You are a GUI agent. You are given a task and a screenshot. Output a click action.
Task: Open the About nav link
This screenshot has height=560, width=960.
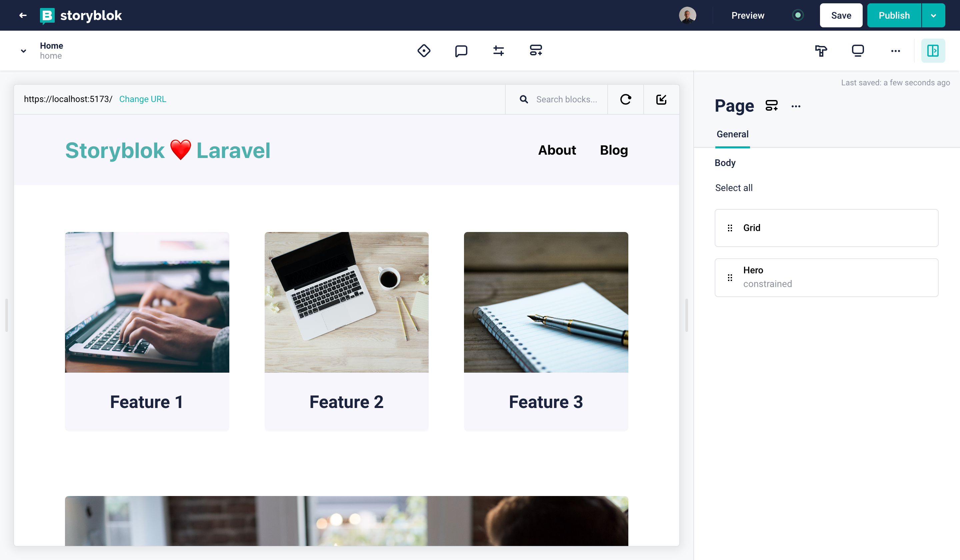557,150
